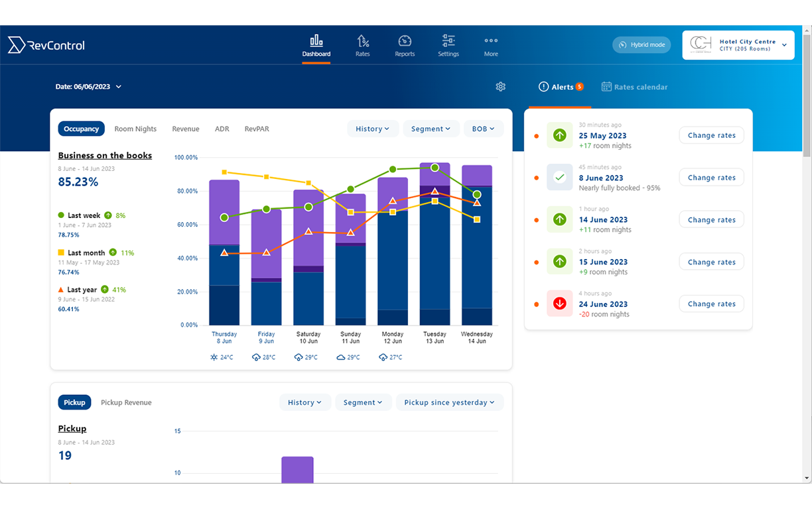Click the red decrease arrow on 24 June alert

[559, 304]
